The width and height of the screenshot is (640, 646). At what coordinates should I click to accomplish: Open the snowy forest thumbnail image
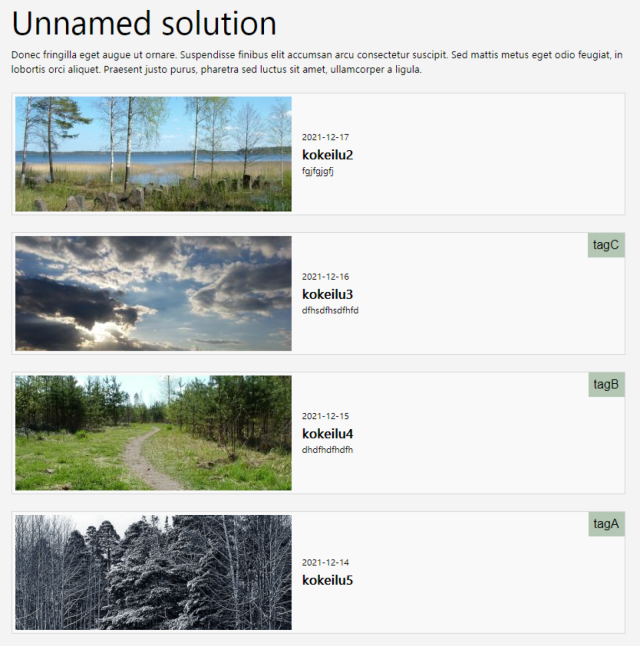pyautogui.click(x=153, y=572)
